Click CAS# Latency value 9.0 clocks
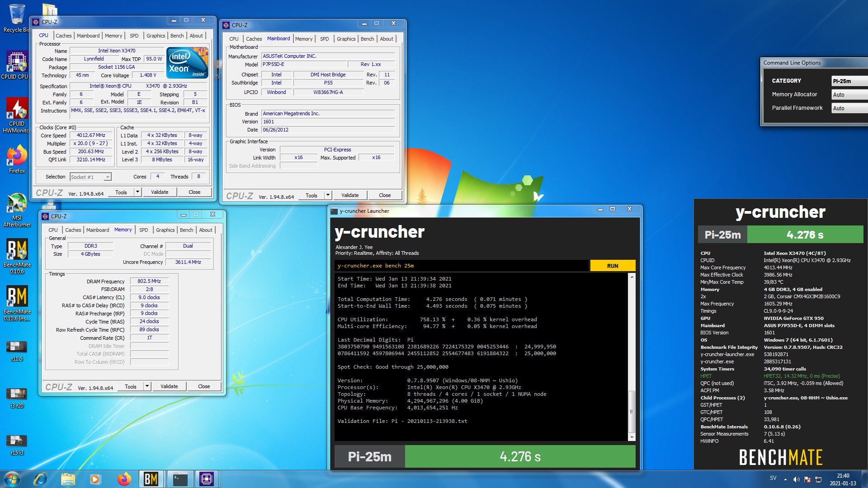Image resolution: width=868 pixels, height=488 pixels. point(149,297)
